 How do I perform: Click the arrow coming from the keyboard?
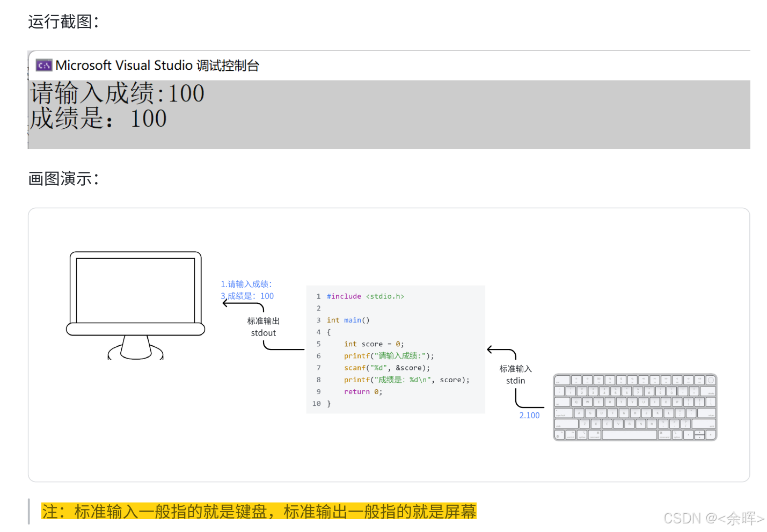502,349
